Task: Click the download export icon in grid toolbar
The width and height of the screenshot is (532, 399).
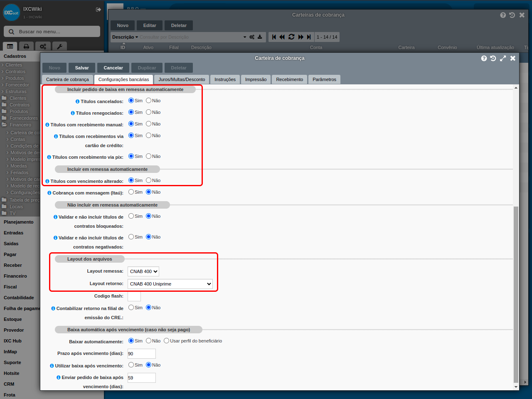Action: tap(260, 37)
